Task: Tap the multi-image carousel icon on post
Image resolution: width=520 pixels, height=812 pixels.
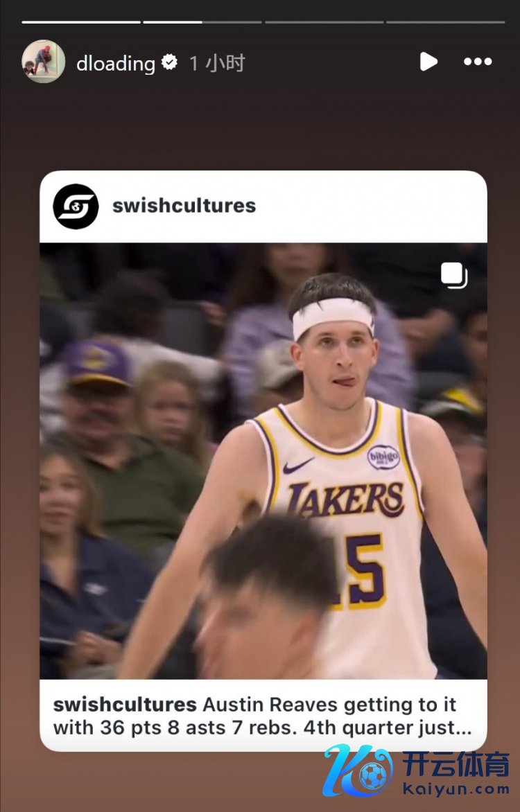Action: tap(454, 276)
